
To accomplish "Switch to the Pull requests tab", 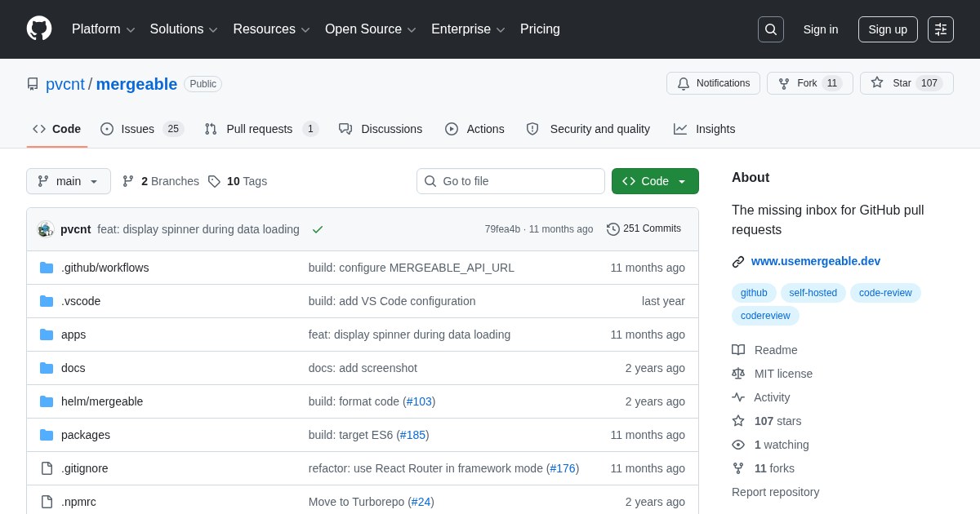I will tap(261, 129).
